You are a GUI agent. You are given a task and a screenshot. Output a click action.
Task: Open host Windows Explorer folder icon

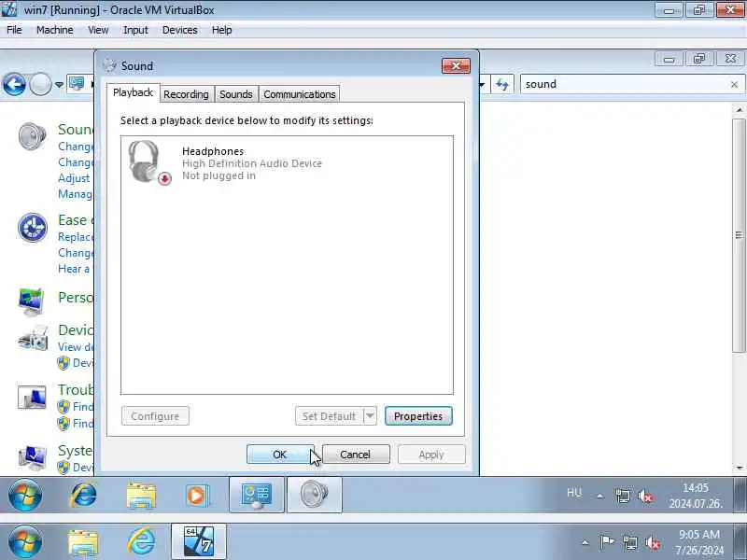click(x=83, y=542)
